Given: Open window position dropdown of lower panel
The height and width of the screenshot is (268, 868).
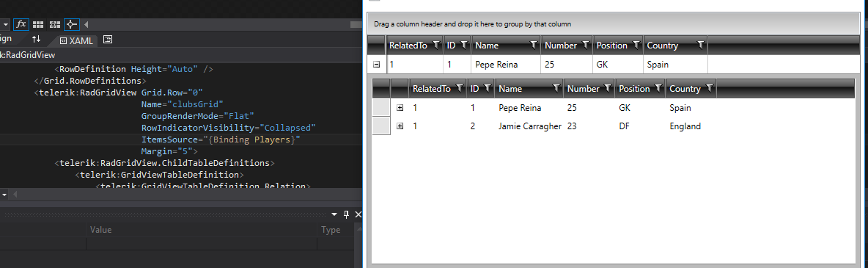Looking at the screenshot, I should [334, 214].
